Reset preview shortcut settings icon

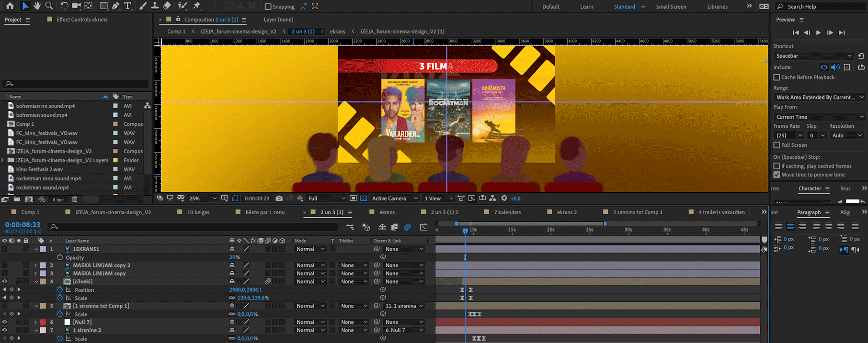pyautogui.click(x=861, y=56)
